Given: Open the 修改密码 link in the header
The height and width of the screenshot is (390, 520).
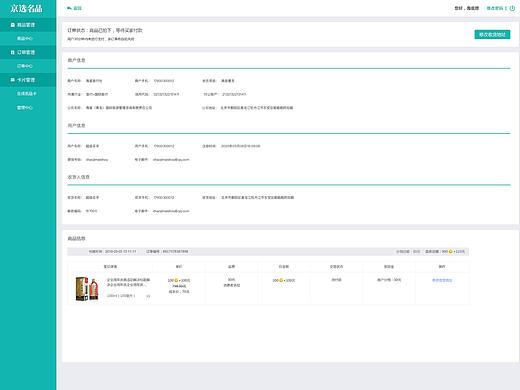Looking at the screenshot, I should click(495, 8).
